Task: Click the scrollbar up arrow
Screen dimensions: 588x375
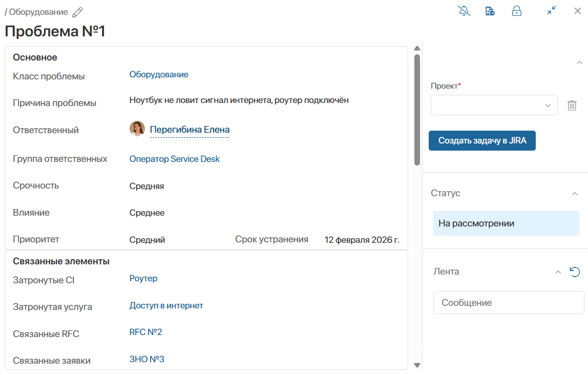Action: pos(417,48)
